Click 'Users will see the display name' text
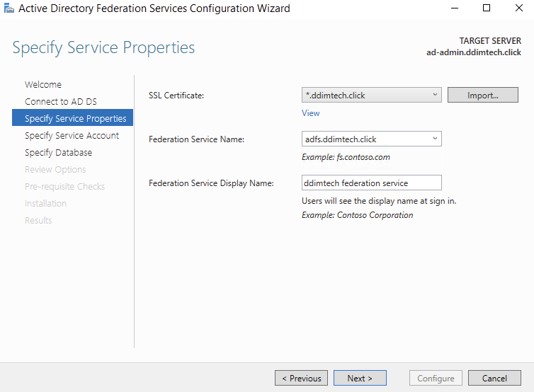 pyautogui.click(x=379, y=201)
